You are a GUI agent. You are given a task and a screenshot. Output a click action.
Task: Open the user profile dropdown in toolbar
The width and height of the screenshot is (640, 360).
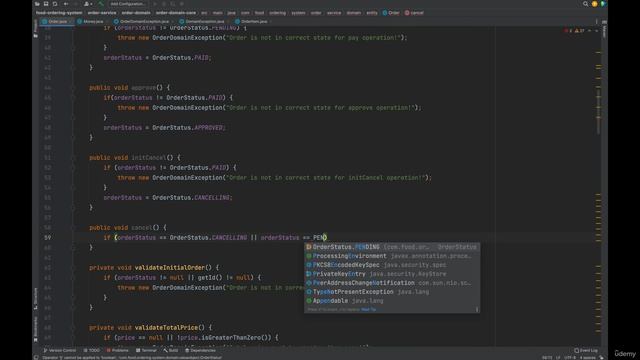pos(87,4)
